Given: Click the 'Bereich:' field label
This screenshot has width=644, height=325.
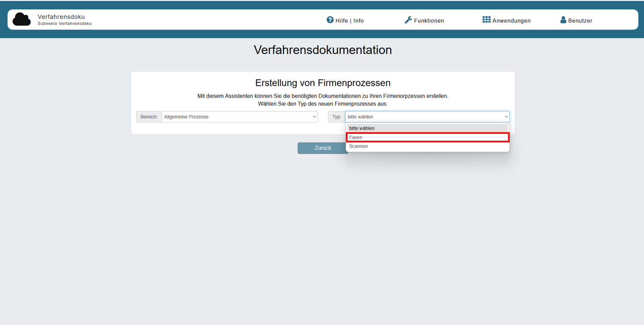Looking at the screenshot, I should tap(149, 117).
